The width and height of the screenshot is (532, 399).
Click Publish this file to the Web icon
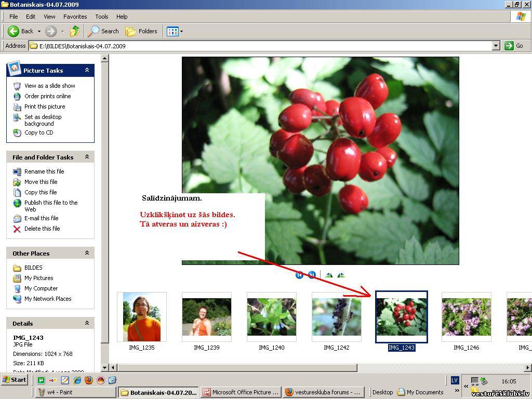[x=17, y=203]
